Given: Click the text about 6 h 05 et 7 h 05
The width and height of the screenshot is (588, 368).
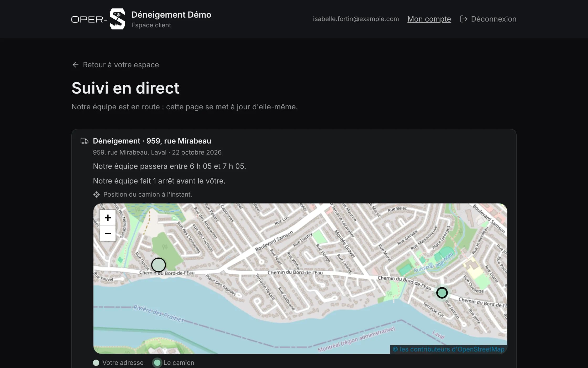Looking at the screenshot, I should 169,166.
